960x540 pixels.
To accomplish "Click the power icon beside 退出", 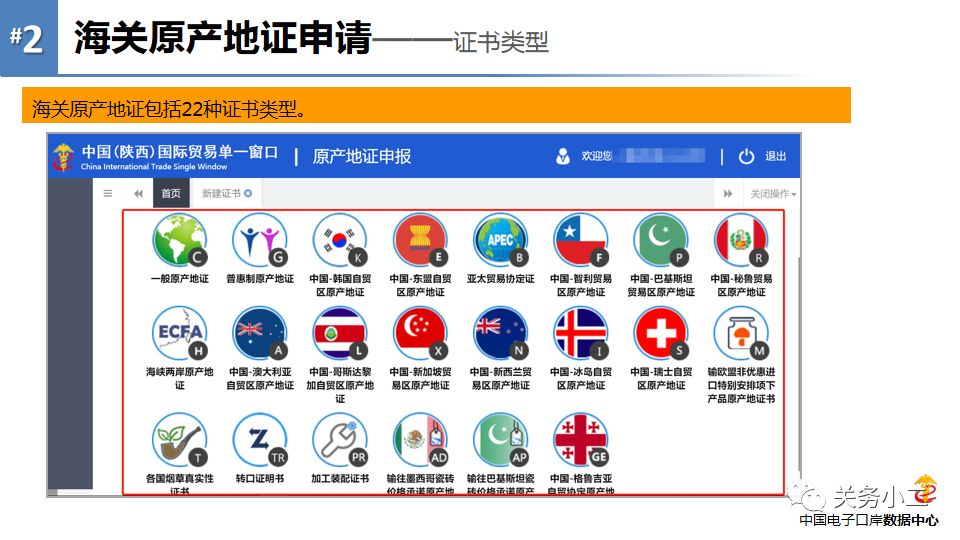I will tap(746, 156).
